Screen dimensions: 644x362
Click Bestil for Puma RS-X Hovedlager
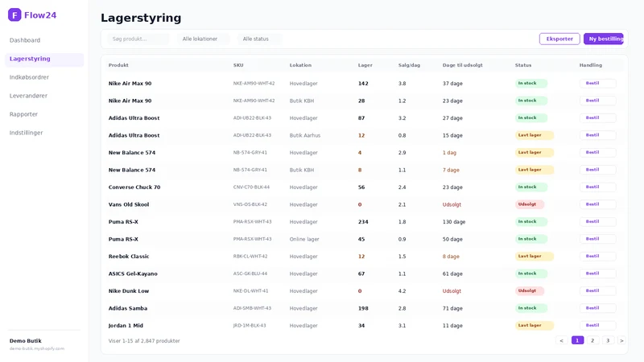597,222
